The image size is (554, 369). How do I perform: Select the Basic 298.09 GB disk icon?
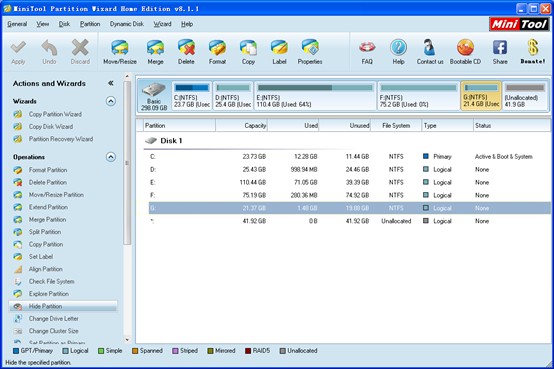[x=154, y=96]
